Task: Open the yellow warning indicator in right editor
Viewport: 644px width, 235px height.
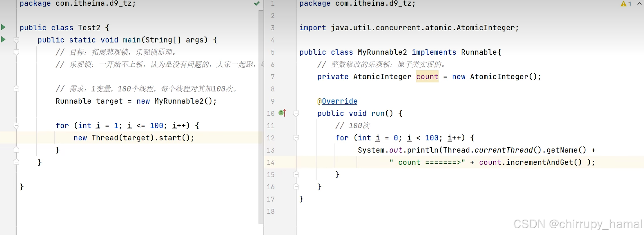Action: [626, 4]
